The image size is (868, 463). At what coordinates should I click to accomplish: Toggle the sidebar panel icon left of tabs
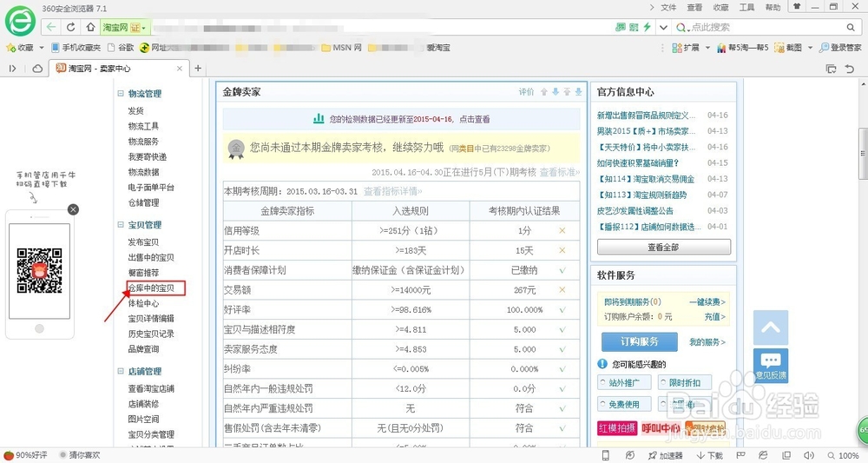click(x=12, y=68)
